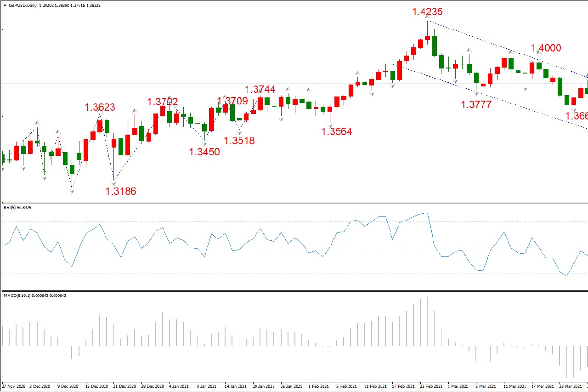The image size is (588, 392).
Task: Click the triangle arrow beside GBPUSD,Daily
Action: pos(5,6)
